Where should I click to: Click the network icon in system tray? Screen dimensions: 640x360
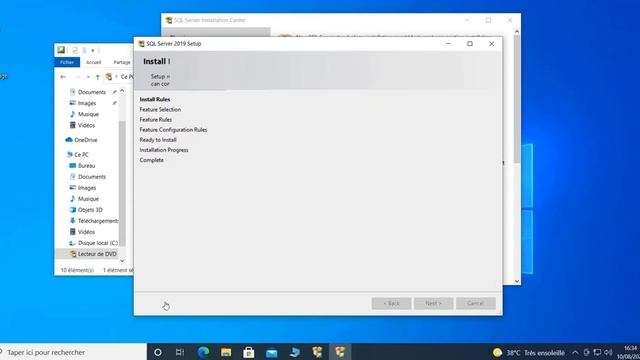(597, 352)
